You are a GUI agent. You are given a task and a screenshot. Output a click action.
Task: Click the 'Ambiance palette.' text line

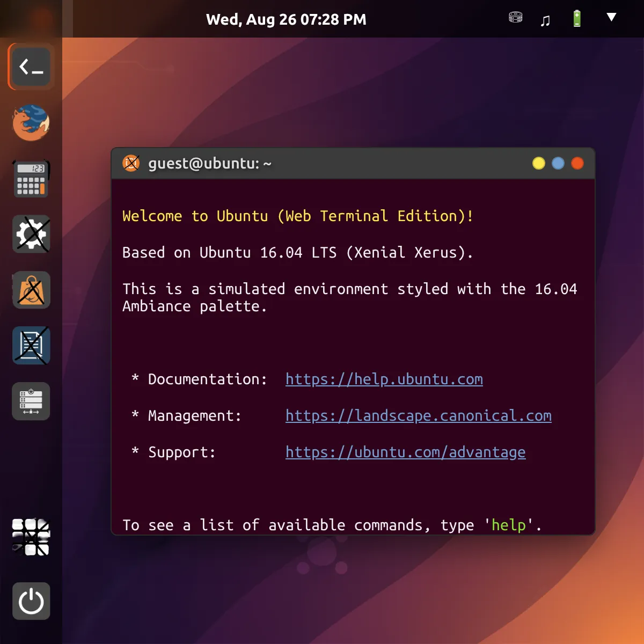click(195, 306)
